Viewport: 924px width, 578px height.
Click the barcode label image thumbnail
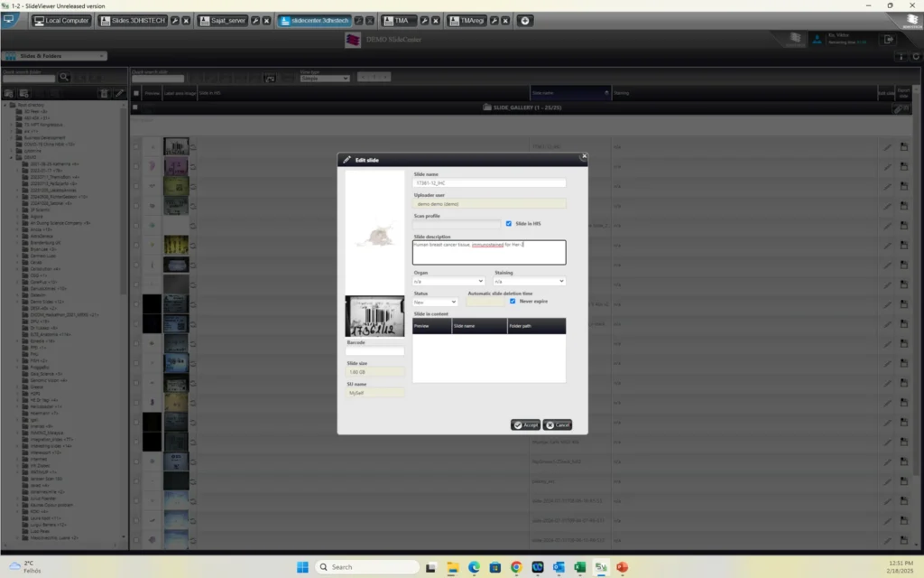[374, 316]
